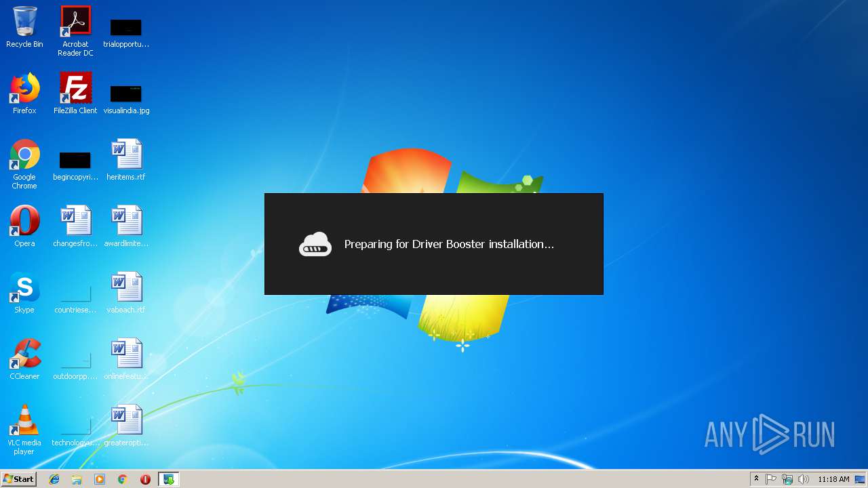Select the technologyu... desktop file
The width and height of the screenshot is (868, 488).
[x=75, y=431]
